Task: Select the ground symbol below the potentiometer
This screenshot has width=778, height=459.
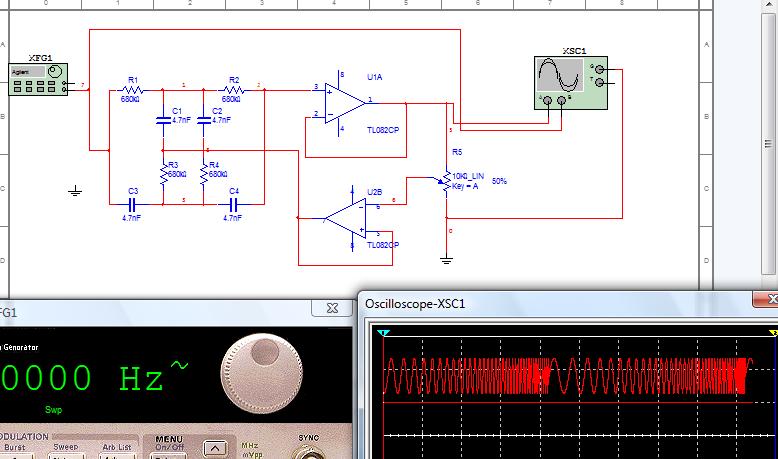Action: [446, 259]
